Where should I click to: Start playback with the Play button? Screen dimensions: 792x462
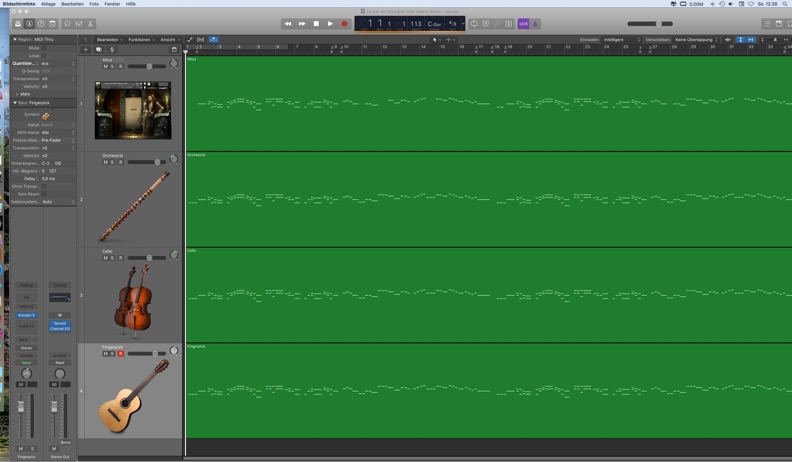coord(330,24)
